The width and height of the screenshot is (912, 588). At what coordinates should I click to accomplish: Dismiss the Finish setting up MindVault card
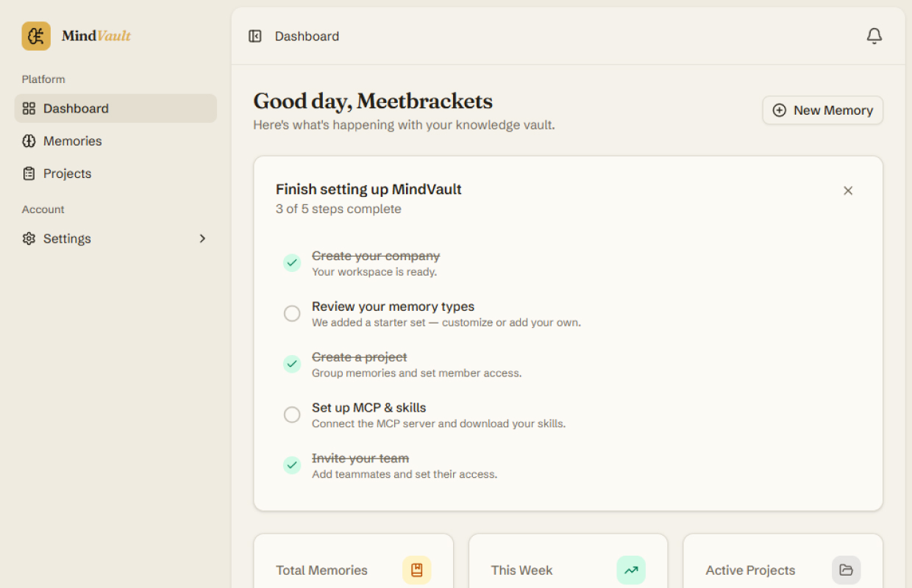848,190
